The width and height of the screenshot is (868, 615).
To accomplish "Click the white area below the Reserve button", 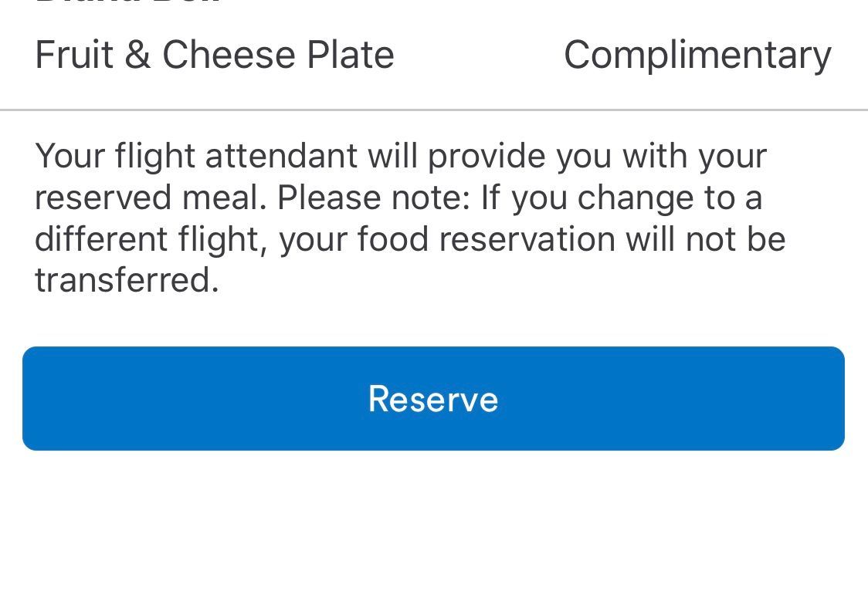I will point(434,531).
